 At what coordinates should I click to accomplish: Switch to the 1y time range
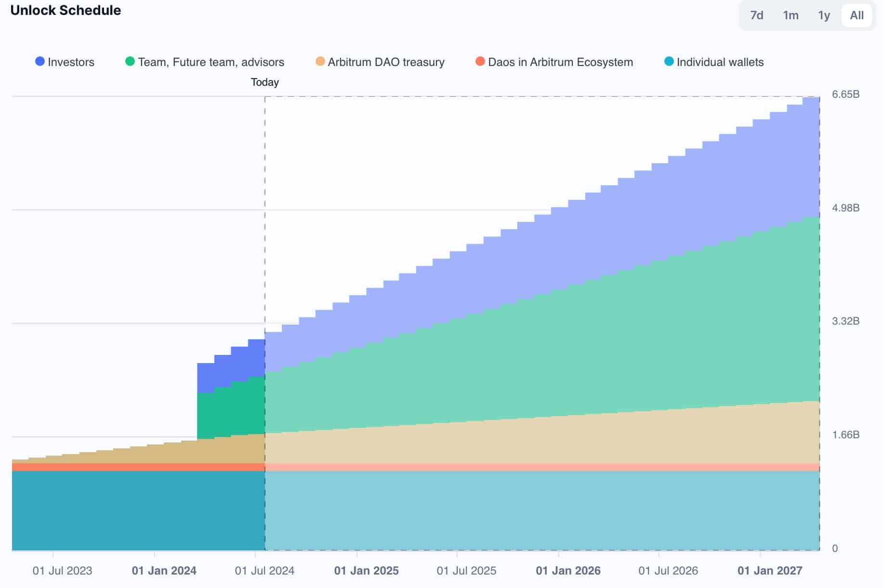824,15
